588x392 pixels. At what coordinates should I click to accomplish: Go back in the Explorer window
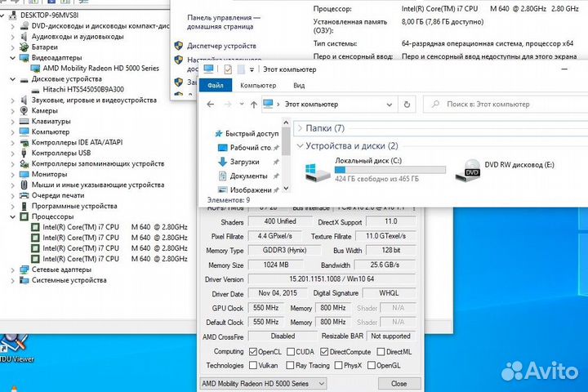[x=211, y=105]
